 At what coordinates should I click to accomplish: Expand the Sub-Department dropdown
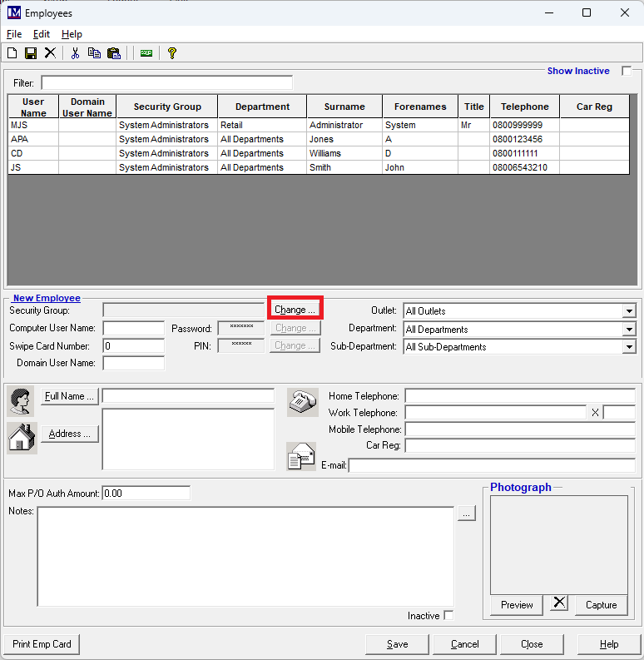pos(628,348)
